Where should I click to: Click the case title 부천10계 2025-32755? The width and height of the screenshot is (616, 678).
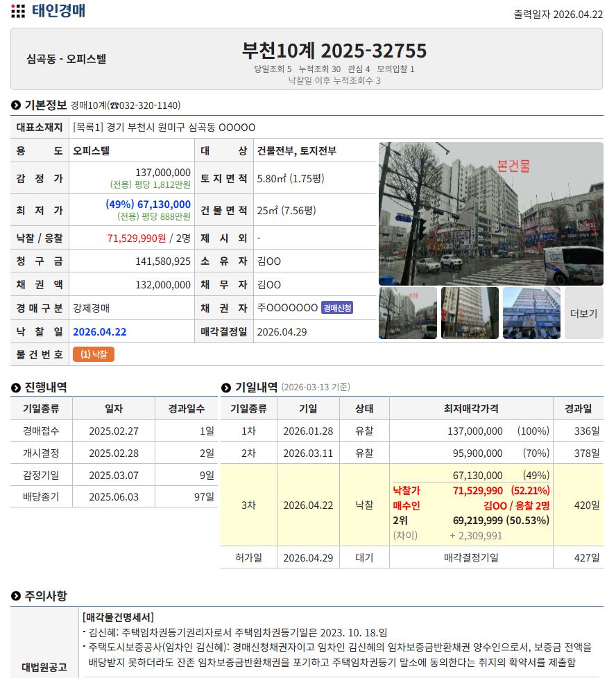(334, 51)
